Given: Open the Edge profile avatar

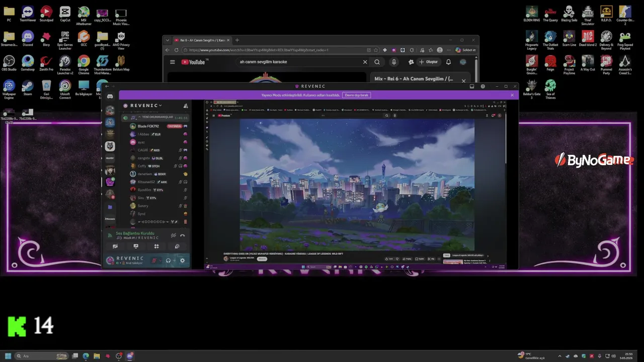Looking at the screenshot, I should click(440, 50).
